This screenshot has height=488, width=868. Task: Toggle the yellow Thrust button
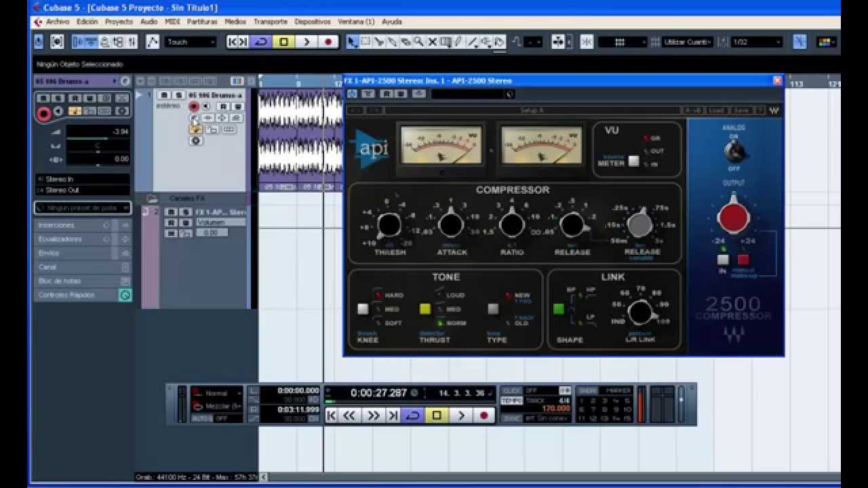click(x=425, y=309)
